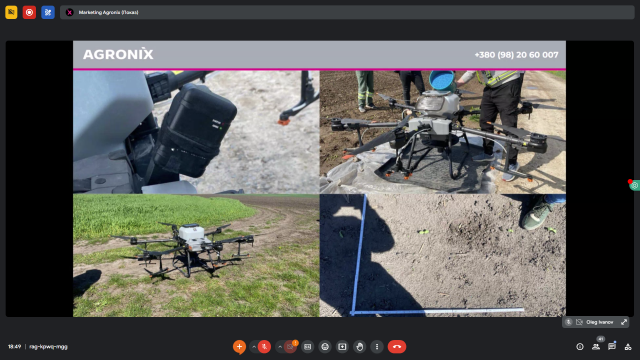Click the drone battery close-up photo

click(x=196, y=132)
